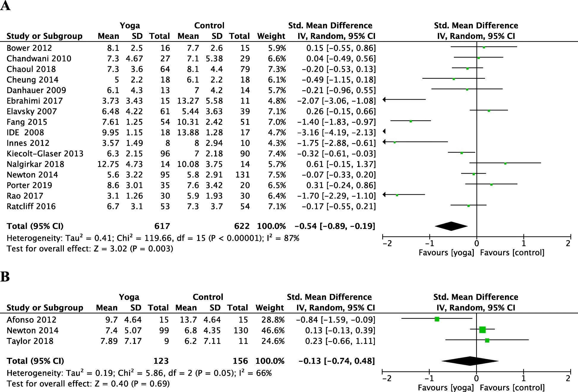Image resolution: width=578 pixels, height=392 pixels.
Task: Click 'Test for overall effect: Z = 0.40' line
Action: pos(88,384)
